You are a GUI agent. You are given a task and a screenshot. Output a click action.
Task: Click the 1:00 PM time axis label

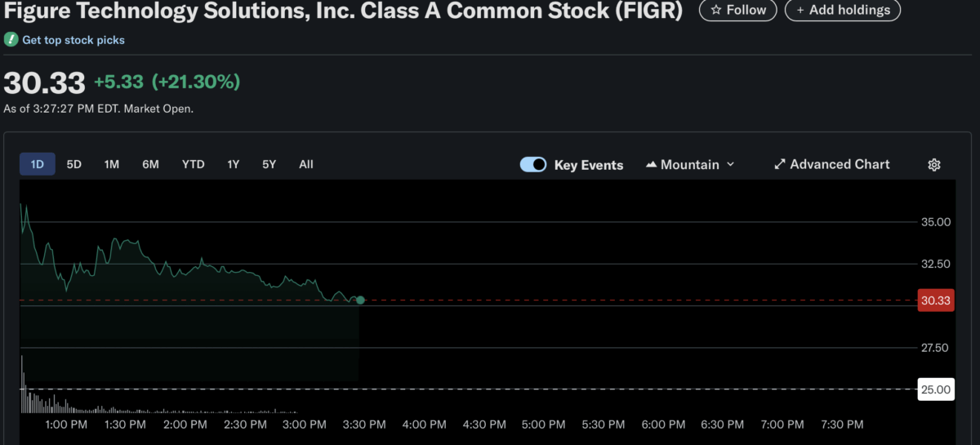(x=66, y=425)
